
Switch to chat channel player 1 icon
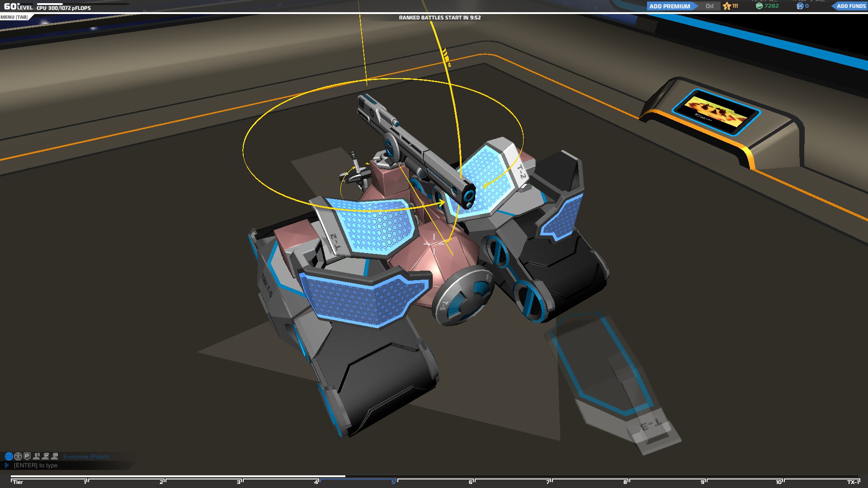tap(37, 456)
